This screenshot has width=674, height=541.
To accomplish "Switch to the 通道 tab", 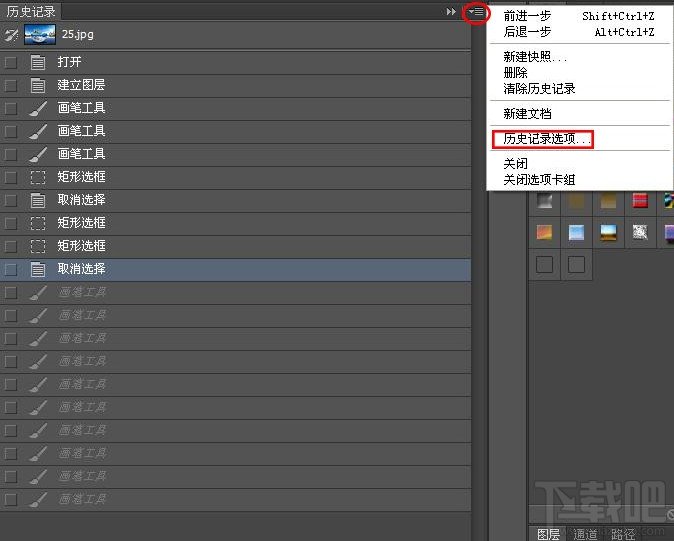I will coord(586,534).
